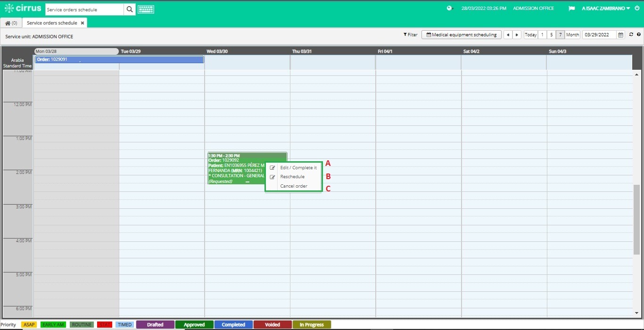Switch to Month view
644x330 pixels.
573,35
